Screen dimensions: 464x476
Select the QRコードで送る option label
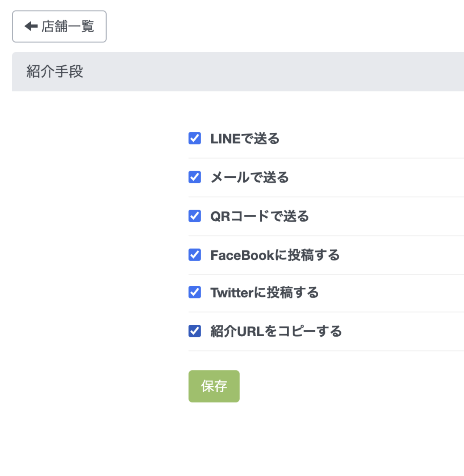pyautogui.click(x=260, y=216)
